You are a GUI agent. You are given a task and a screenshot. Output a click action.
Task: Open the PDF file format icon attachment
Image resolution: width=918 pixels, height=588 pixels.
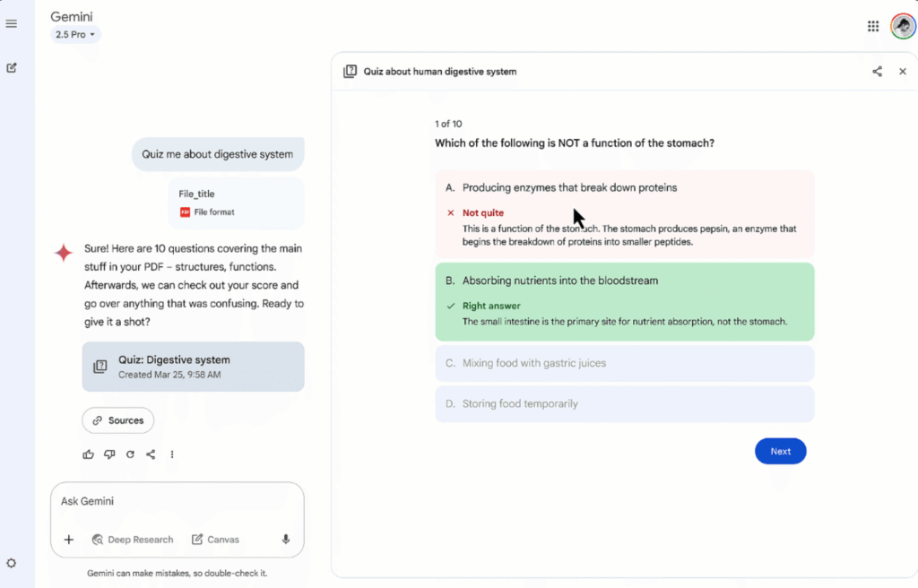pos(185,212)
